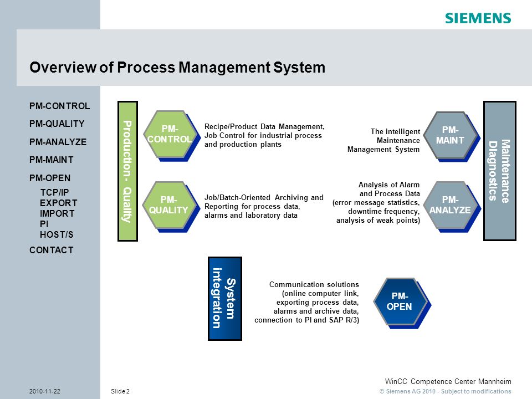Click text 'Recipe/Product Data Management'
532x399 pixels.
click(264, 126)
